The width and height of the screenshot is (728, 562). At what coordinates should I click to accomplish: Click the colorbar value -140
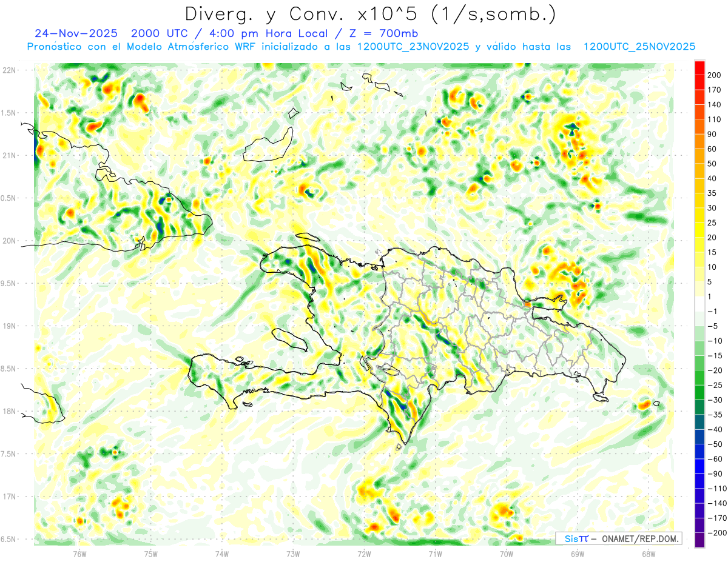(x=718, y=503)
